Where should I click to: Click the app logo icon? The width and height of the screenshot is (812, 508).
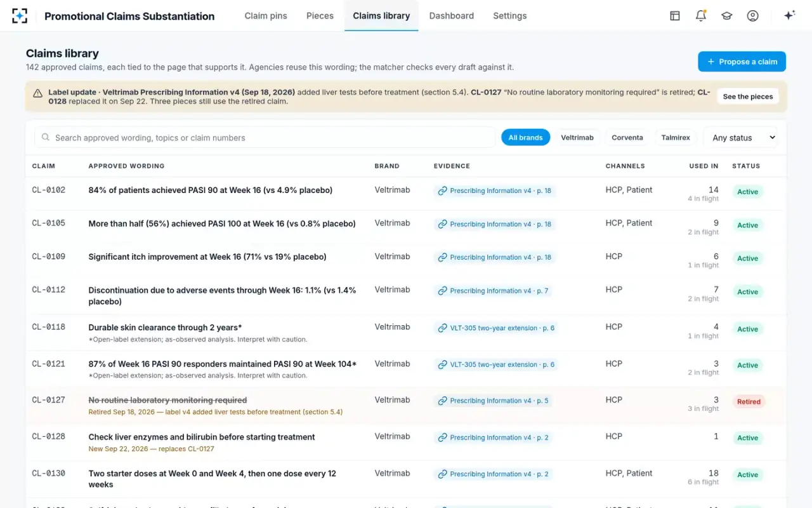click(20, 16)
